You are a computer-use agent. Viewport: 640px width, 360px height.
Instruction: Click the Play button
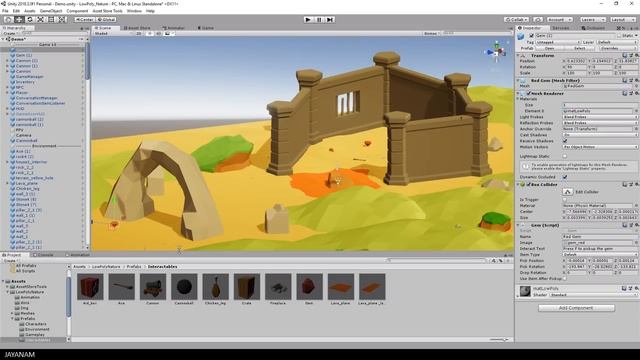point(308,20)
